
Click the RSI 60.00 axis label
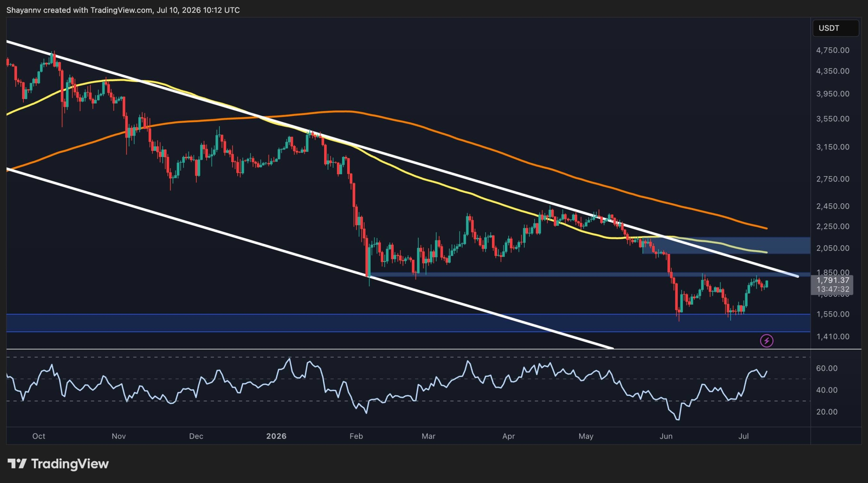[x=827, y=368]
